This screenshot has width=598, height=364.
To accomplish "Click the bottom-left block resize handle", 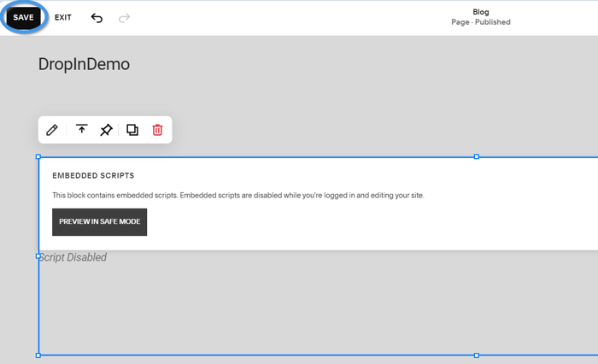I will (38, 355).
